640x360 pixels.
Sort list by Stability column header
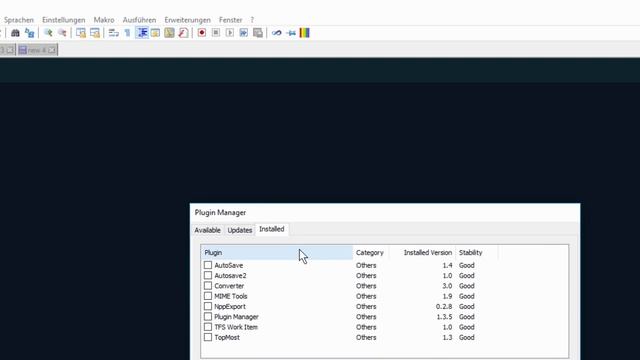tap(477, 253)
